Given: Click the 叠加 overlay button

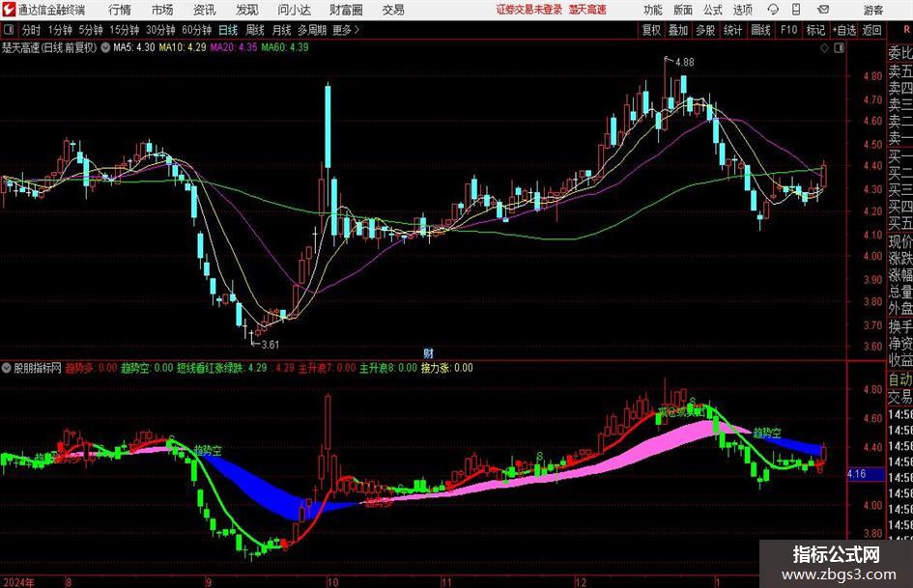Looking at the screenshot, I should [678, 30].
